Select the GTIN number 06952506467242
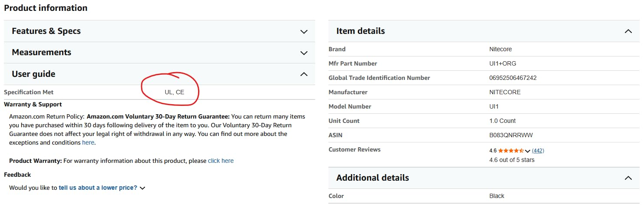Image resolution: width=644 pixels, height=208 pixels. 513,78
